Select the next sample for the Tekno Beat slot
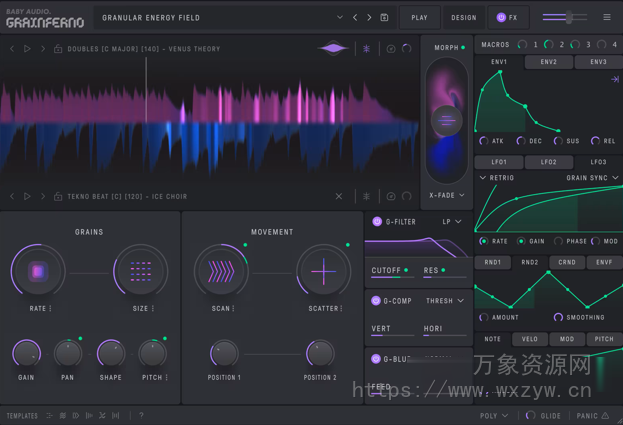Screen dimensions: 623x425 [43, 196]
